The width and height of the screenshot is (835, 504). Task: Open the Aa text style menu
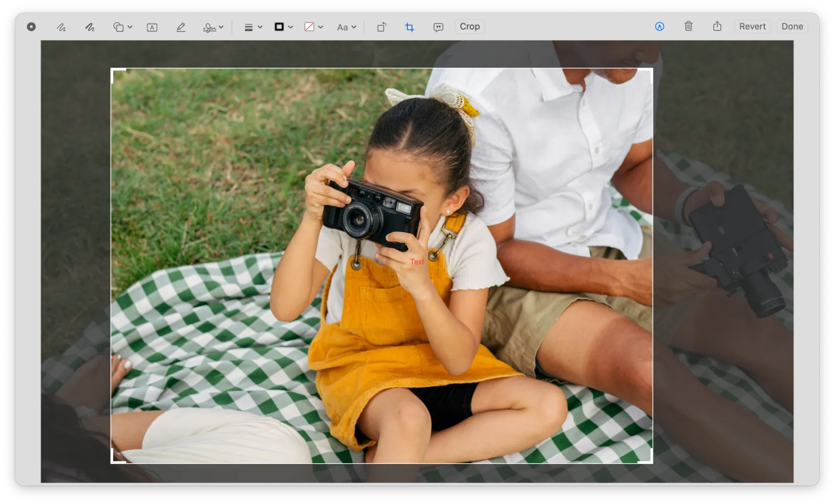point(346,27)
